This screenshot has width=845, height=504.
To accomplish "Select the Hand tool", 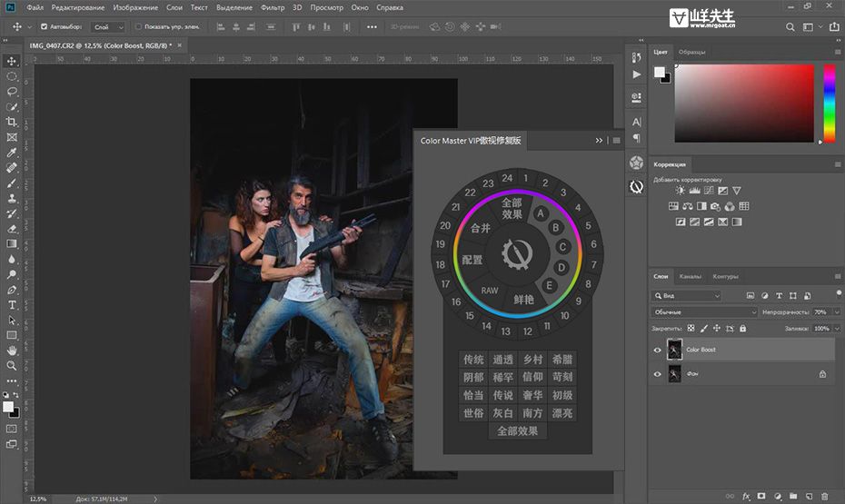I will click(x=11, y=351).
